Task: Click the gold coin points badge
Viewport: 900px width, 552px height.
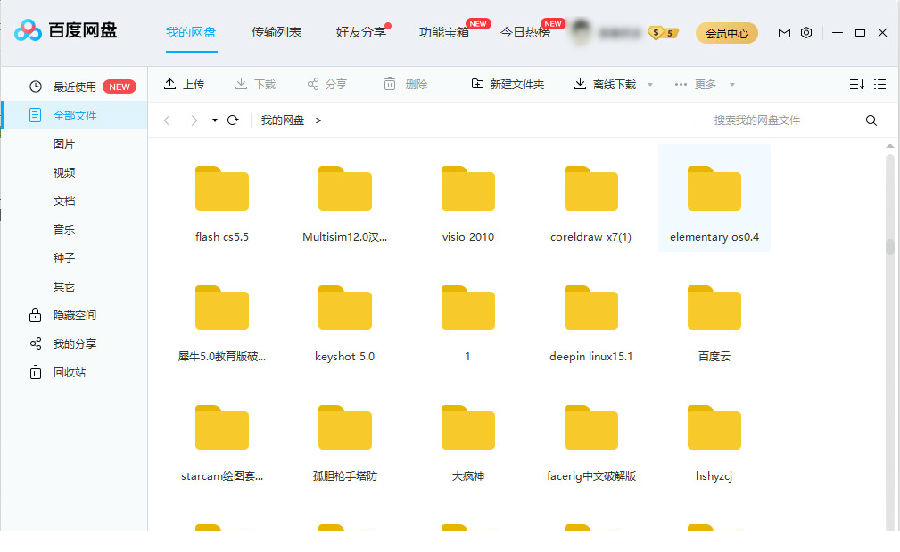Action: 663,33
